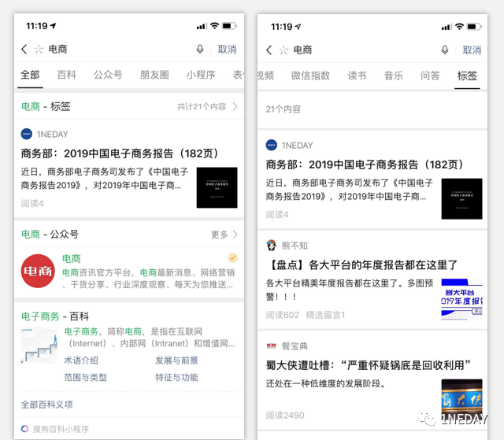Tap 21个内容 count text
Image resolution: width=504 pixels, height=440 pixels.
point(283,109)
